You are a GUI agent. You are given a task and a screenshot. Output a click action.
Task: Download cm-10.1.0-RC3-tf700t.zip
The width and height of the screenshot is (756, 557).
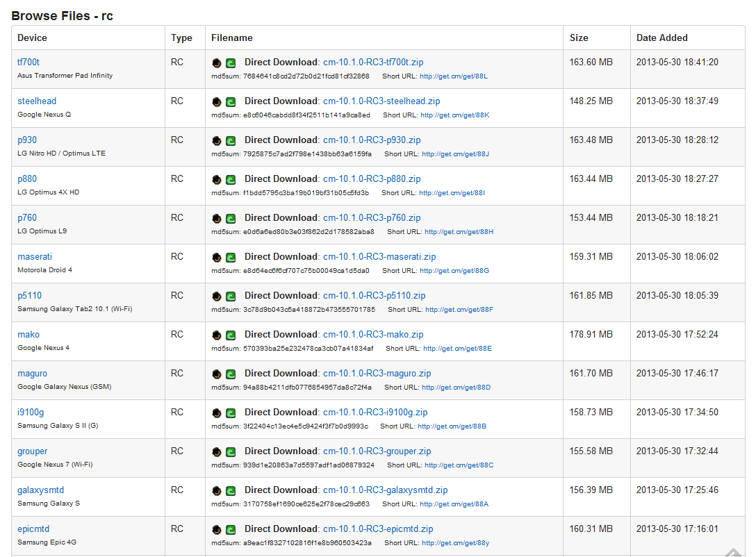(x=373, y=62)
